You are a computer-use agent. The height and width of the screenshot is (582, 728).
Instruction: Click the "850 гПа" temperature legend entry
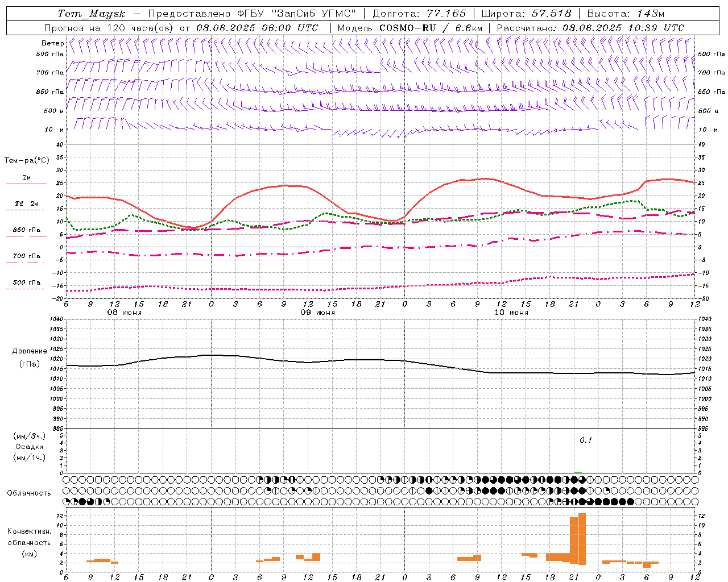click(x=26, y=231)
